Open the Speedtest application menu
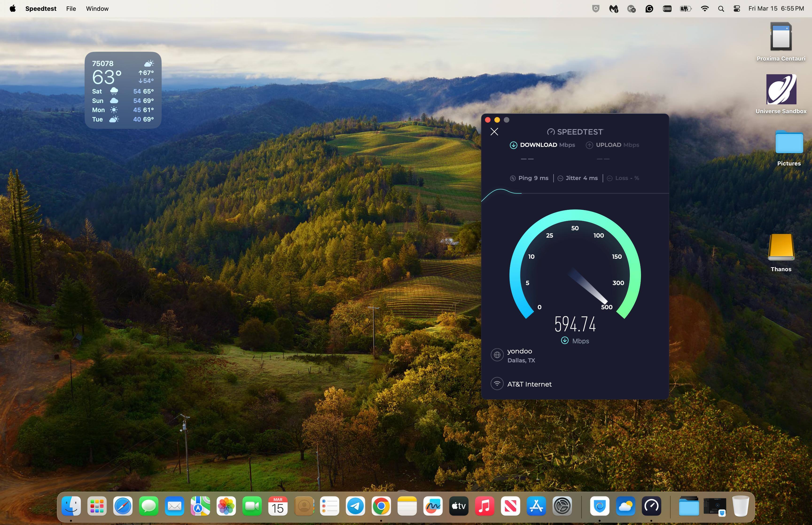The height and width of the screenshot is (525, 812). pyautogui.click(x=41, y=8)
